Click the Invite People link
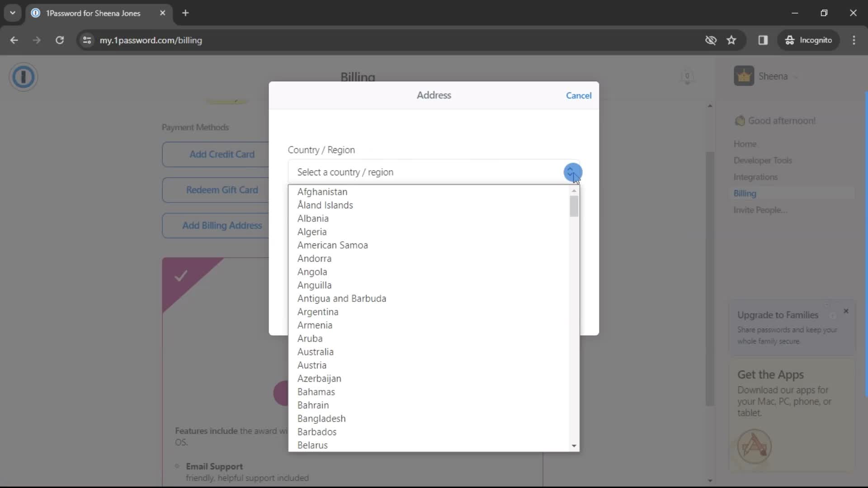 pyautogui.click(x=761, y=210)
